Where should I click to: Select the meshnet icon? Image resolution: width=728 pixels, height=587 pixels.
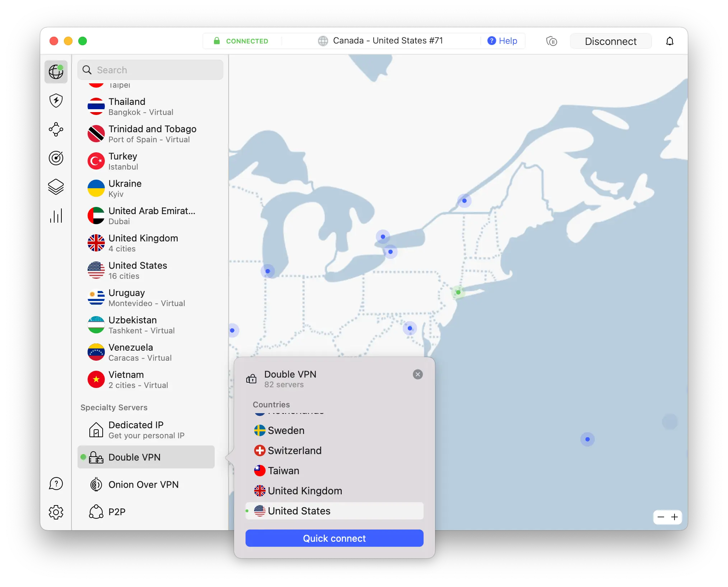[56, 129]
